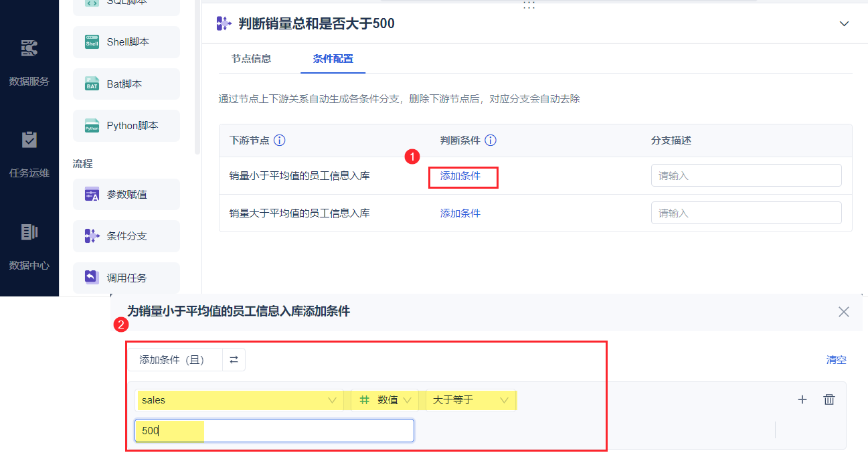Viewport: 868px width, 459px height.
Task: Select the Python脚本 node icon
Action: (92, 126)
